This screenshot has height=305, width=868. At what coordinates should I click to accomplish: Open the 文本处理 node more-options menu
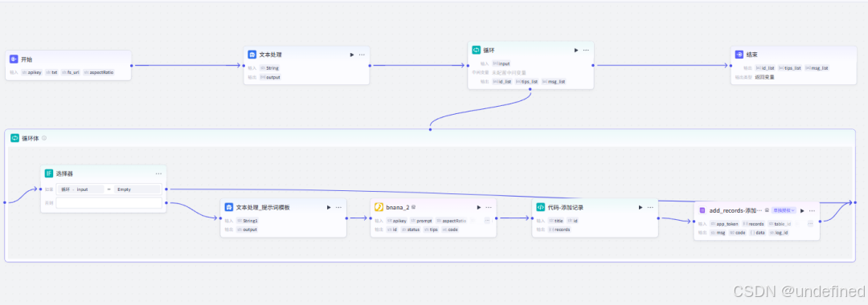coord(362,55)
